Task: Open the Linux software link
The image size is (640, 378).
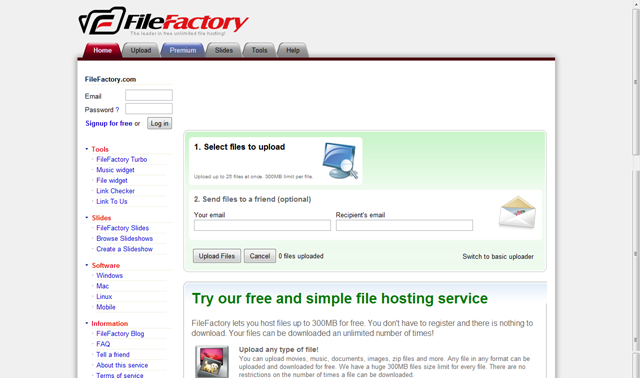Action: click(104, 297)
